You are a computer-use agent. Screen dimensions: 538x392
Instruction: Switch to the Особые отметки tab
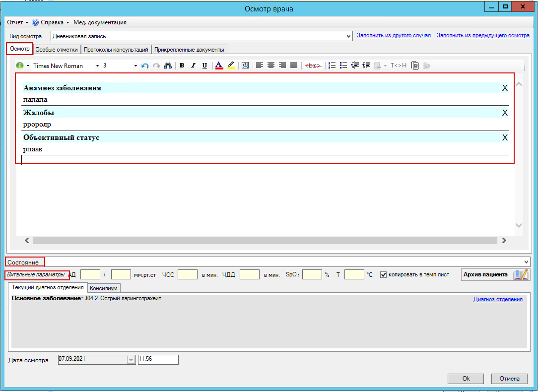57,50
